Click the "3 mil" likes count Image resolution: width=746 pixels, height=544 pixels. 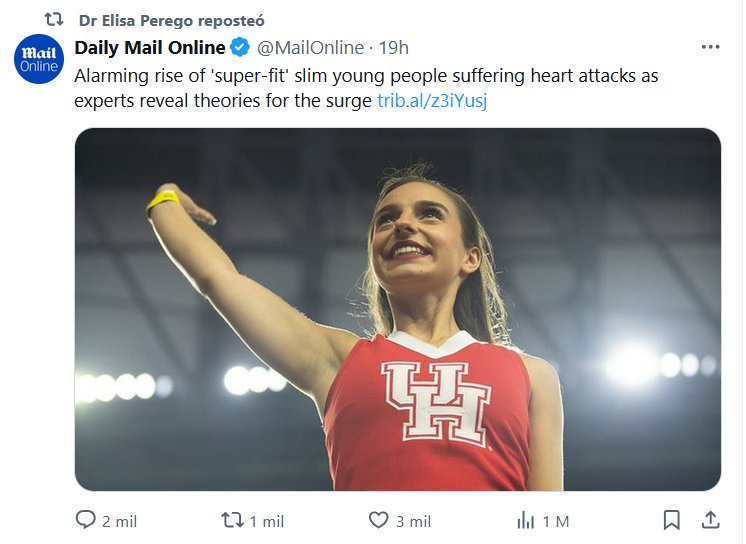click(x=413, y=521)
